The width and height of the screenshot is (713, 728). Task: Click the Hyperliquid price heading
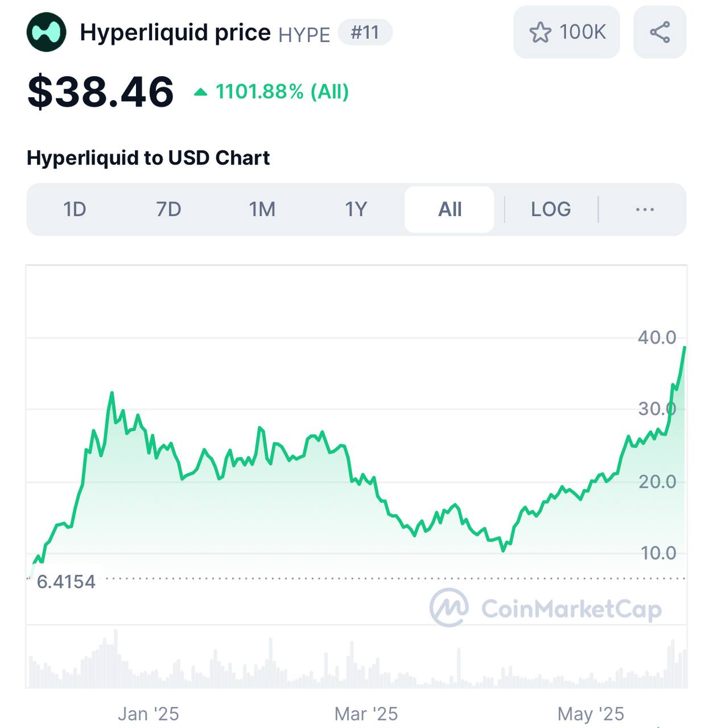tap(175, 32)
